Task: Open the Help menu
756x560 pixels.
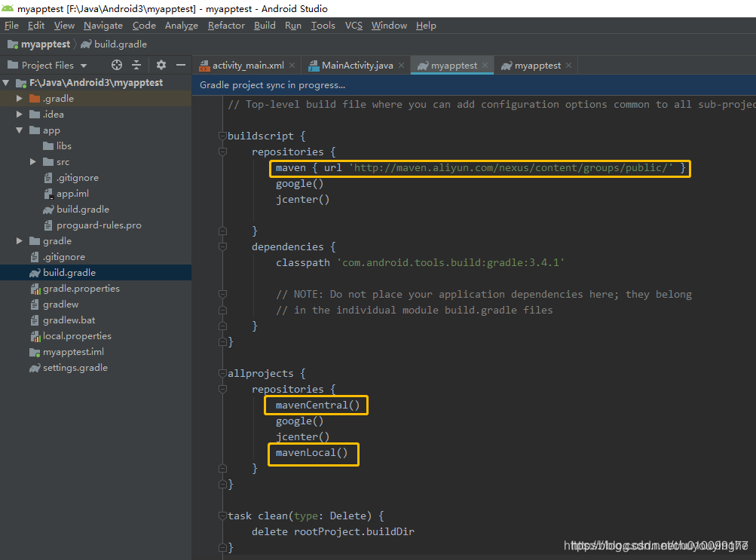Action: pyautogui.click(x=426, y=26)
